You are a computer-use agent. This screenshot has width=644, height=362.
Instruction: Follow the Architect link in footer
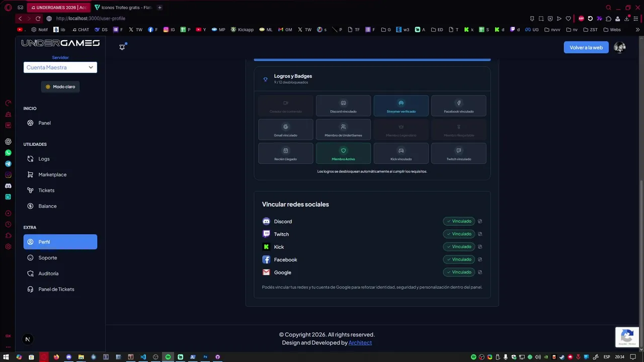tap(360, 343)
